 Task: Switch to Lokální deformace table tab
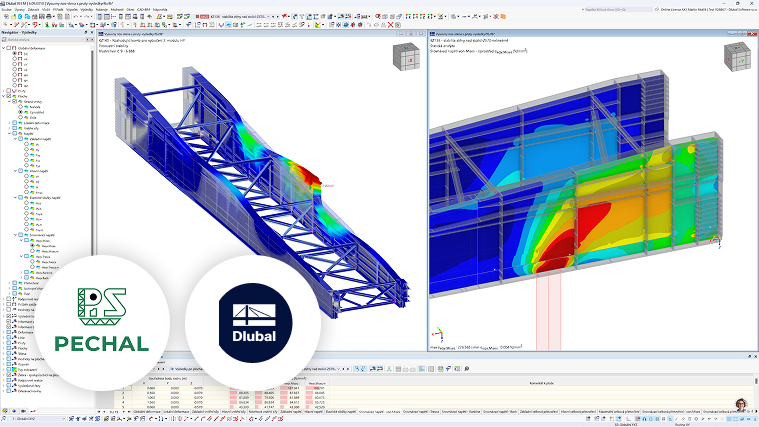tap(176, 412)
